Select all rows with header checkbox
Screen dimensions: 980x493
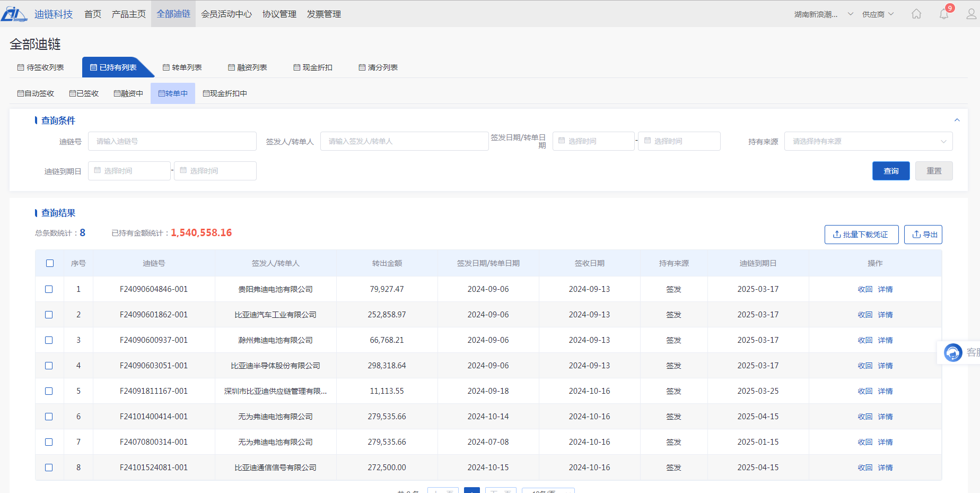coord(50,263)
